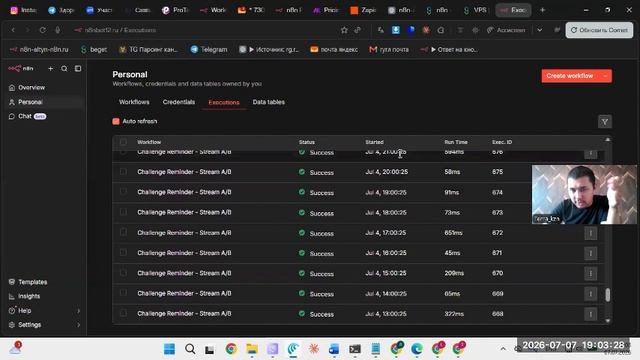Reload the page with the refresh icon
The image size is (640, 360).
click(42, 30)
